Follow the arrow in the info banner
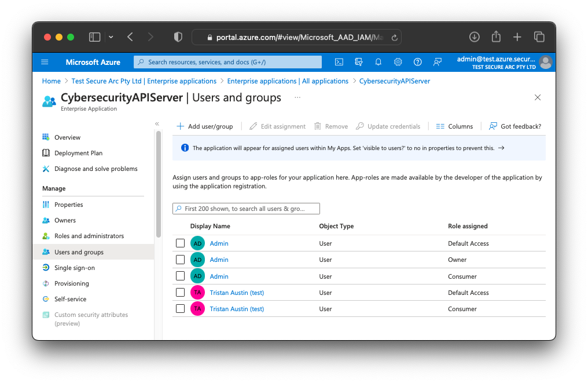 tap(501, 148)
